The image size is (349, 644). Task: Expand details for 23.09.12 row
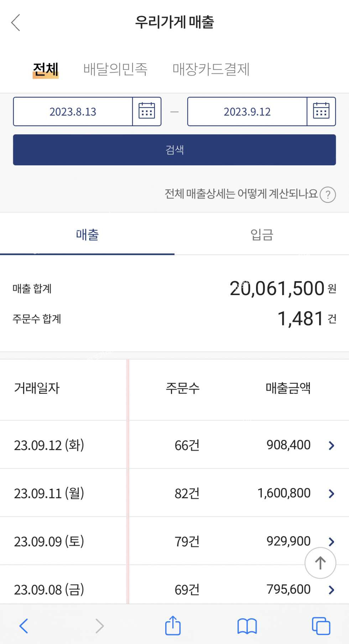(x=331, y=445)
